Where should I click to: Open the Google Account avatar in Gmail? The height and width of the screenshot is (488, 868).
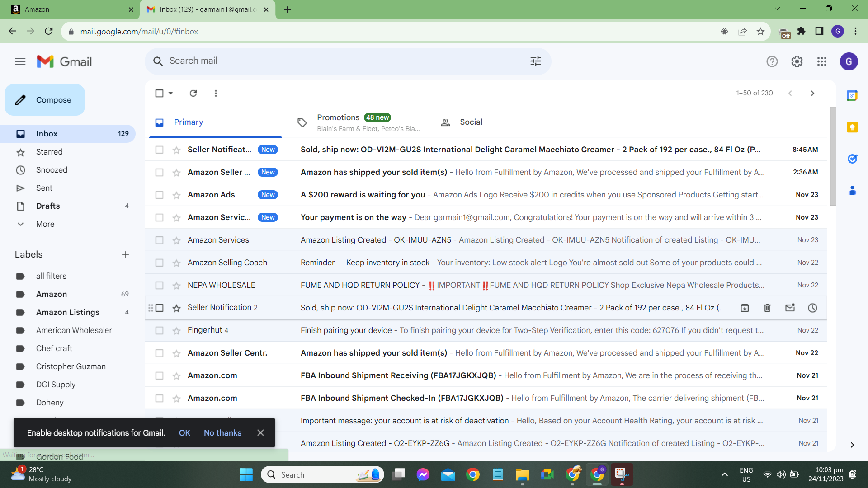point(849,61)
